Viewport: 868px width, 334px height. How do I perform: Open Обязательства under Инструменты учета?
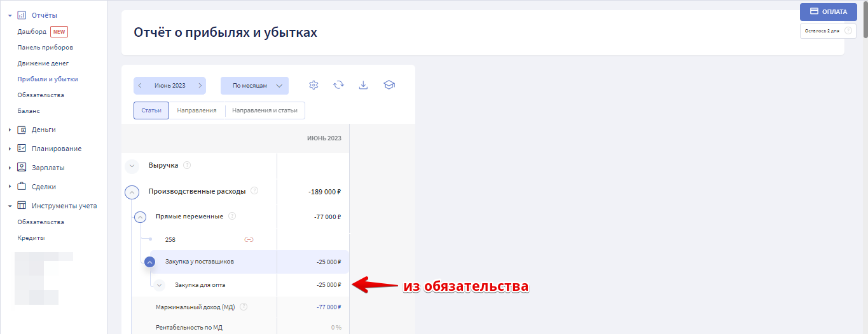point(41,222)
